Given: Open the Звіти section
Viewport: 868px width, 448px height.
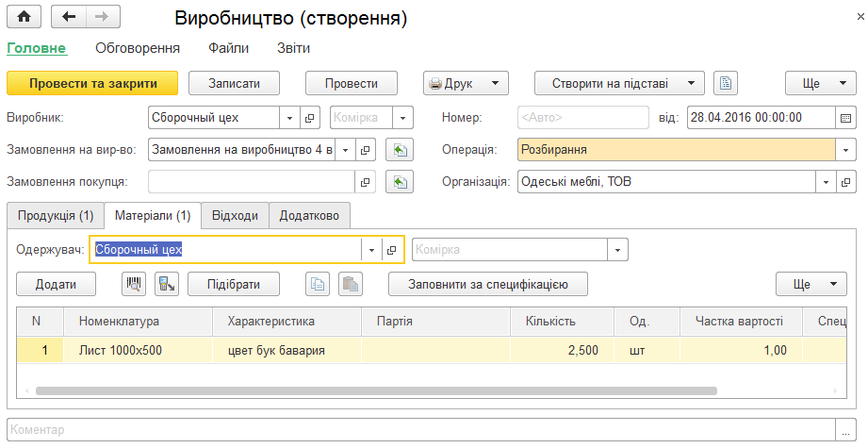Looking at the screenshot, I should click(293, 48).
